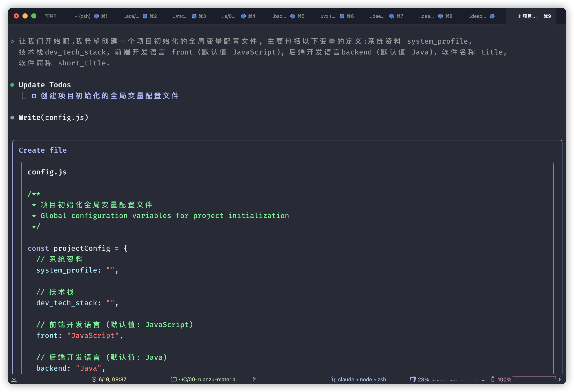Click the battery icon showing 100%

click(493, 379)
